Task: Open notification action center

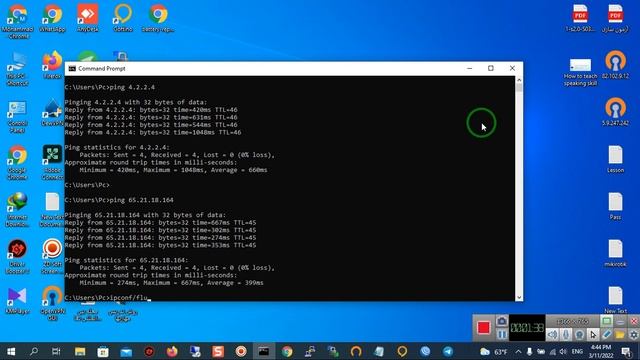Action: (x=626, y=351)
